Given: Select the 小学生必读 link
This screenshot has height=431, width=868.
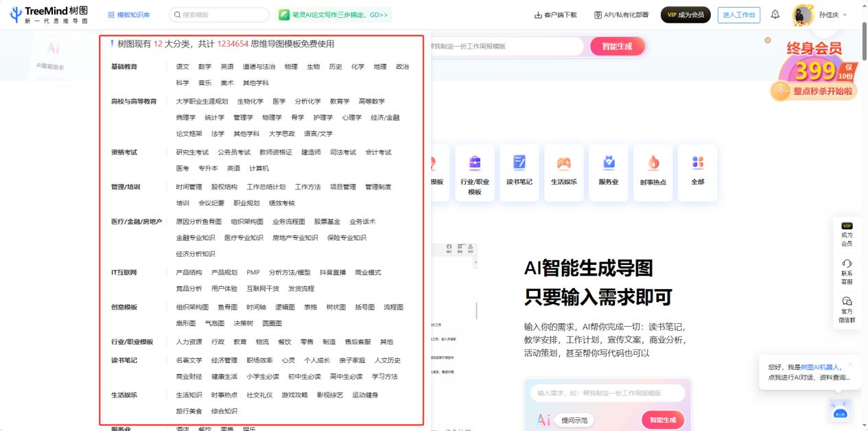Looking at the screenshot, I should coord(263,376).
